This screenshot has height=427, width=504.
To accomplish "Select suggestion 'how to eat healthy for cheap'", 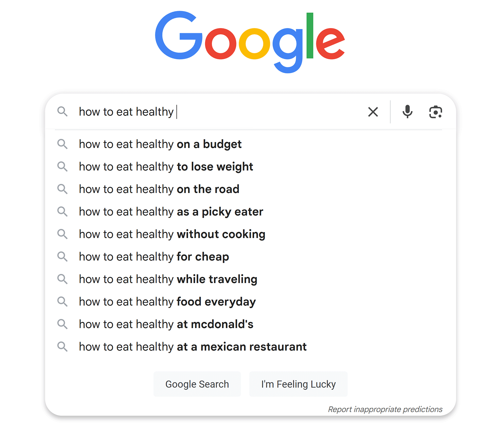I will click(154, 256).
